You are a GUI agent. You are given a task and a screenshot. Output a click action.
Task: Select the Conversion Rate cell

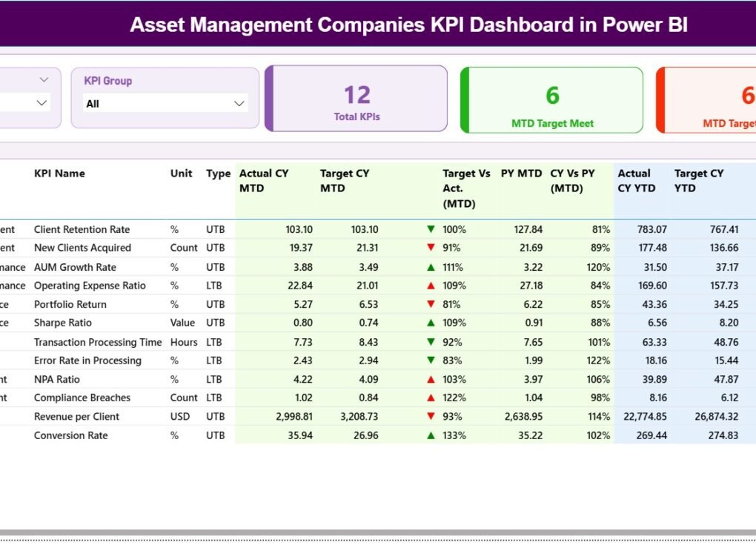[71, 435]
